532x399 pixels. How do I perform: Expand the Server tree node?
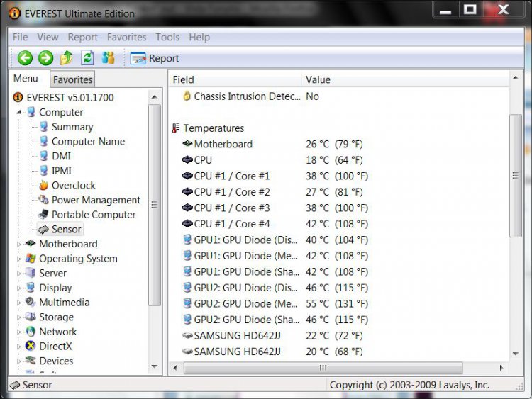coord(19,273)
